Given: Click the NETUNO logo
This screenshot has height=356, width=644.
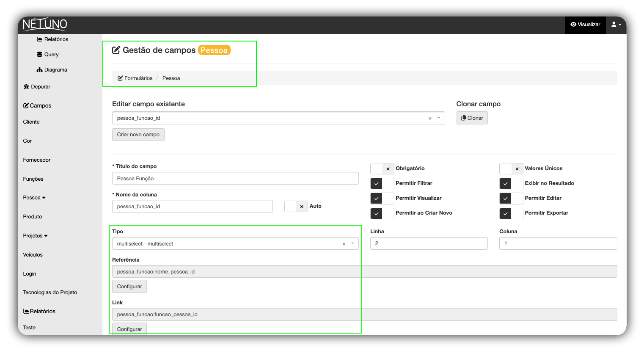Looking at the screenshot, I should pos(44,24).
